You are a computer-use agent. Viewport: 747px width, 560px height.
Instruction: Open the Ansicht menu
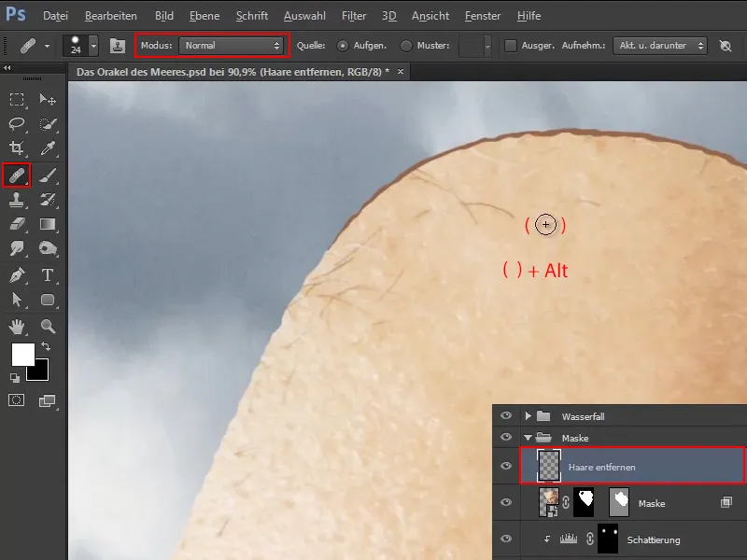coord(430,16)
